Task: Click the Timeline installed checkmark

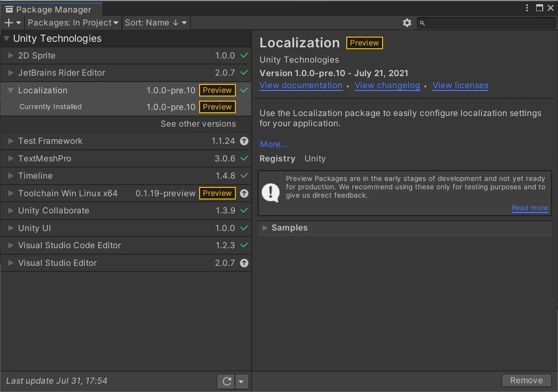Action: pos(244,176)
